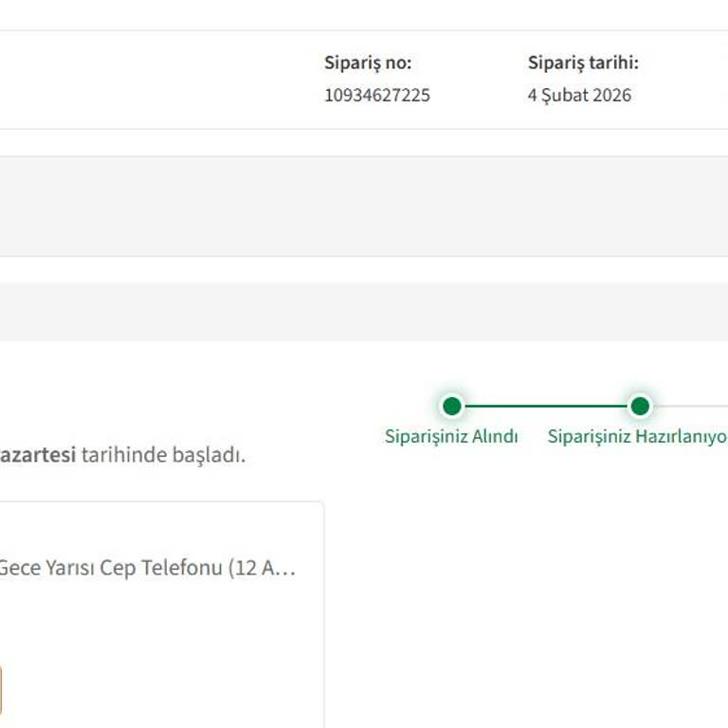Click the green progress line between order steps
The width and height of the screenshot is (728, 728).
[545, 406]
